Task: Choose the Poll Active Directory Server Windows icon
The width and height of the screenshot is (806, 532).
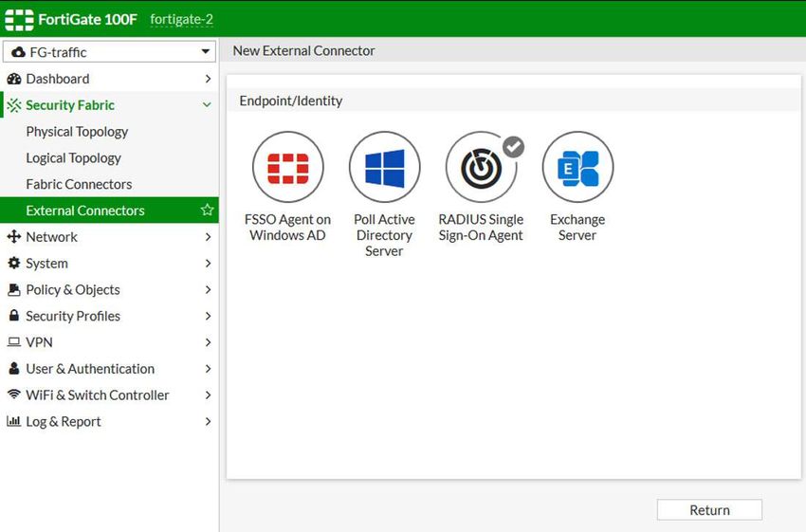Action: 384,167
